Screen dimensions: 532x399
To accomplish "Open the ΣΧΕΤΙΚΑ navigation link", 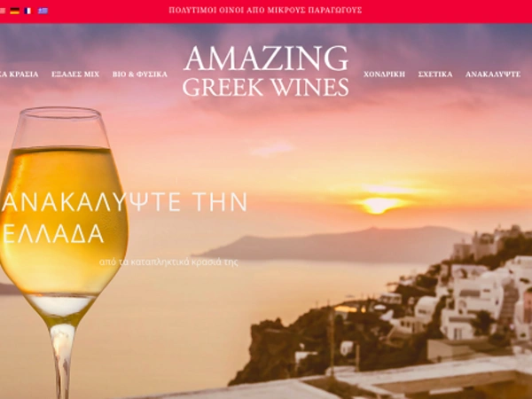I will tap(435, 74).
